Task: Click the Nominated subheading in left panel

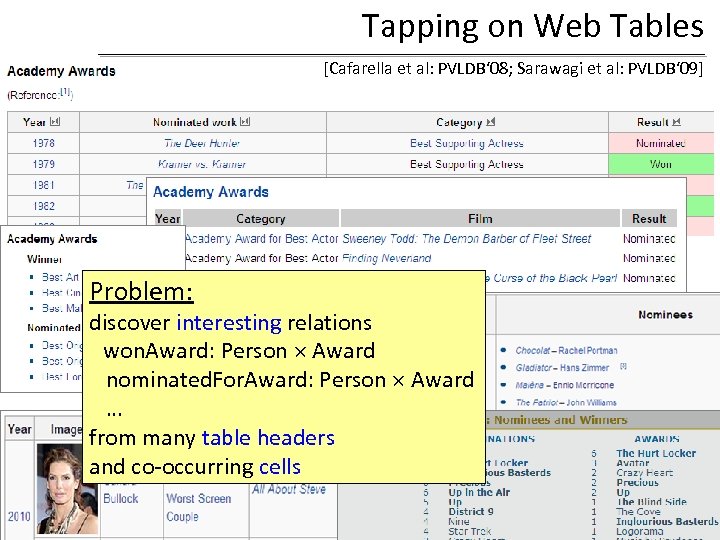Action: pos(54,327)
